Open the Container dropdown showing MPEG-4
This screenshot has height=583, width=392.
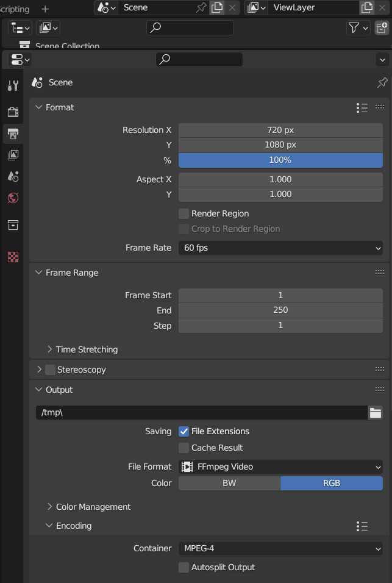[x=280, y=548]
